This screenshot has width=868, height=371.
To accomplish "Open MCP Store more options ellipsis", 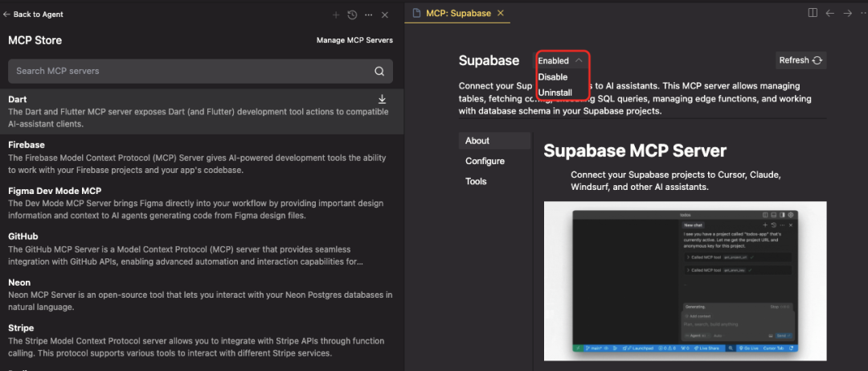I will click(x=369, y=15).
